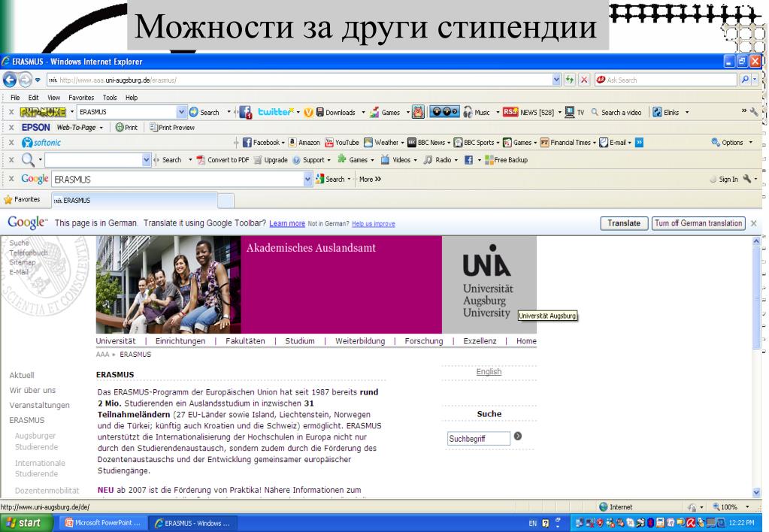Click the English language link
This screenshot has height=532, width=769.
click(x=489, y=372)
